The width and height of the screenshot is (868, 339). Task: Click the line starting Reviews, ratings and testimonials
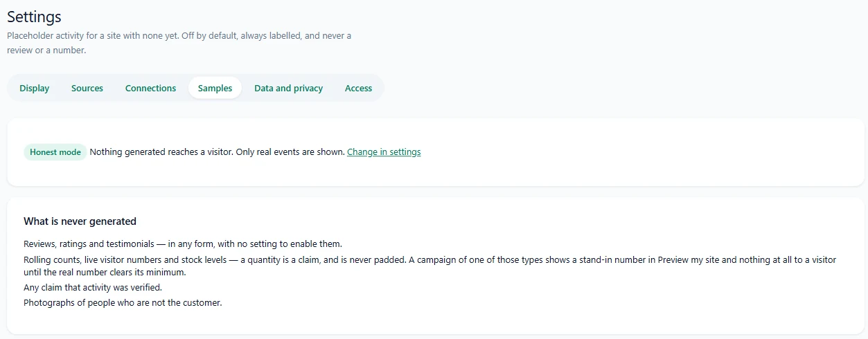(183, 244)
